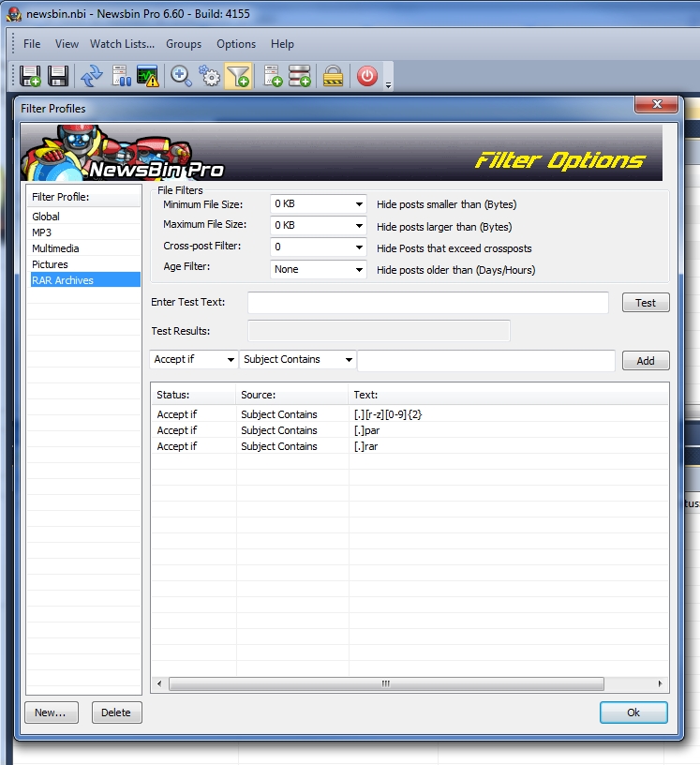Open the View menu
The height and width of the screenshot is (765, 700).
(67, 44)
